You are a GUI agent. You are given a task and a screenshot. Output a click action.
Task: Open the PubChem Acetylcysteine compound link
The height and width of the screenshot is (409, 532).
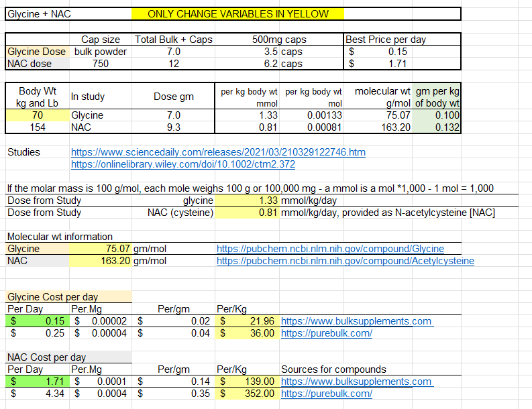[x=345, y=261]
